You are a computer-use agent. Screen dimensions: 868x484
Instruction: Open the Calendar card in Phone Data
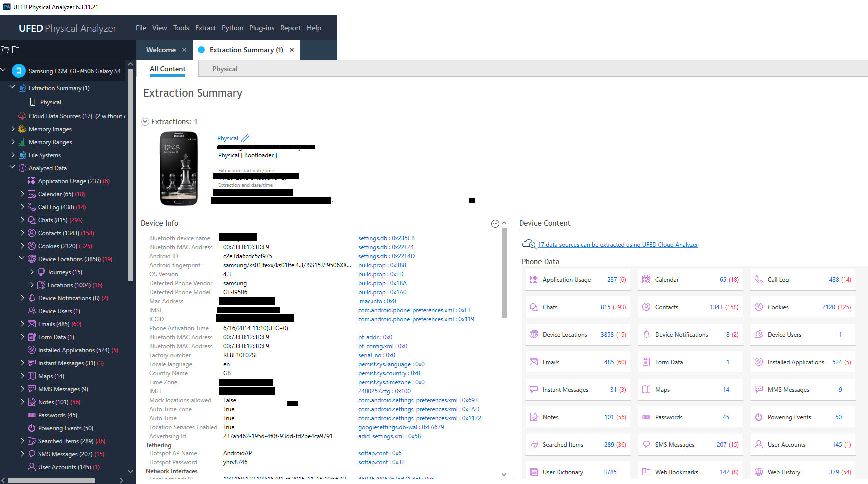[690, 280]
